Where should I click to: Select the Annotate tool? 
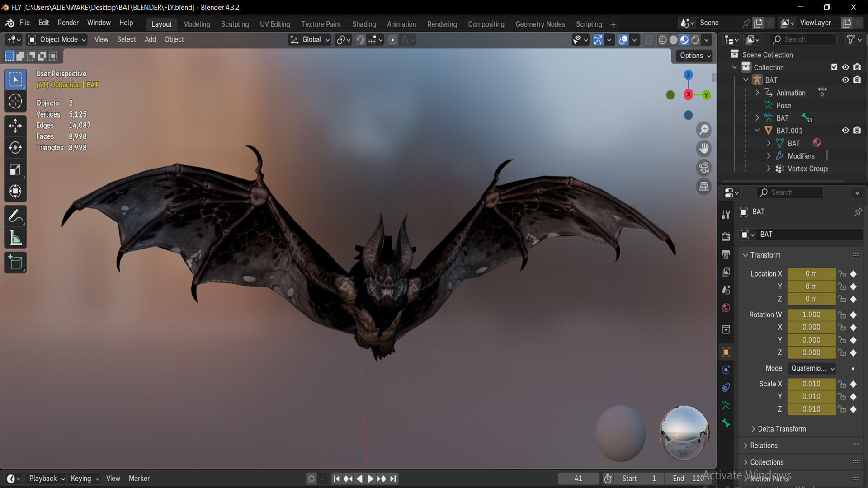(x=15, y=216)
